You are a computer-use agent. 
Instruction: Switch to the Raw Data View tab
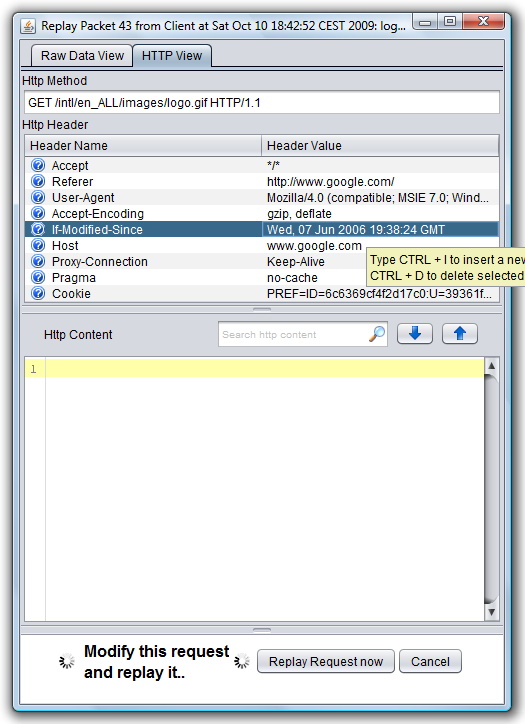click(x=82, y=56)
